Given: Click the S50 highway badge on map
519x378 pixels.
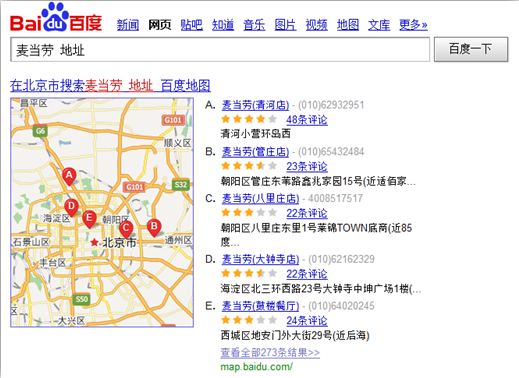Looking at the screenshot, I should click(81, 299).
